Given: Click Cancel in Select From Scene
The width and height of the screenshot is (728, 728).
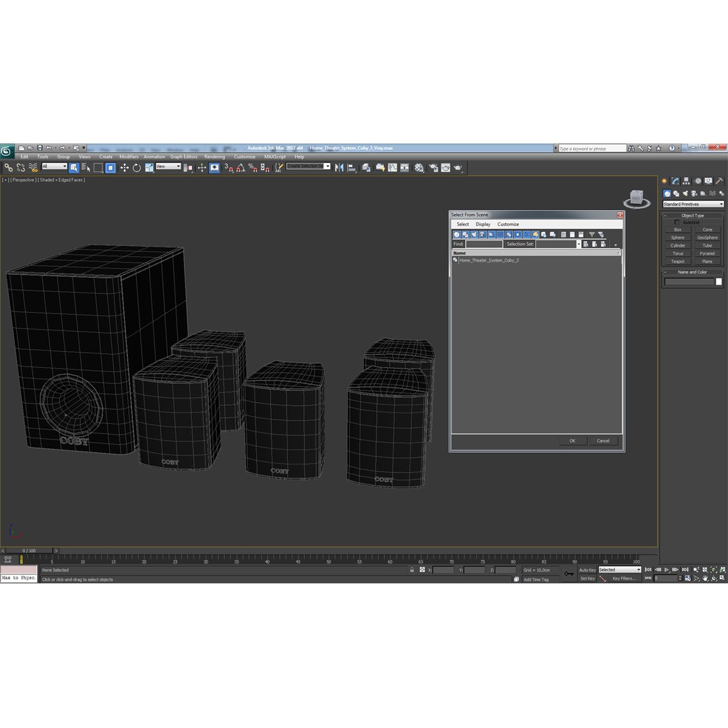Looking at the screenshot, I should point(603,441).
